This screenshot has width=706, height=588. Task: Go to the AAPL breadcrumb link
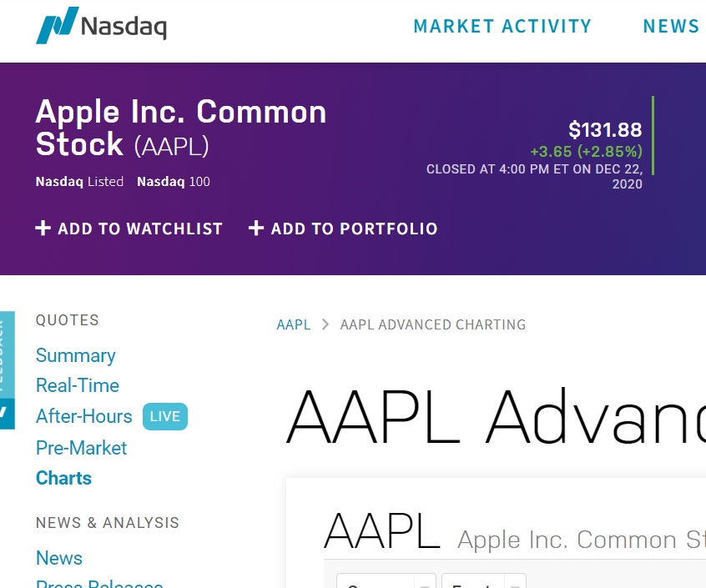click(x=294, y=324)
